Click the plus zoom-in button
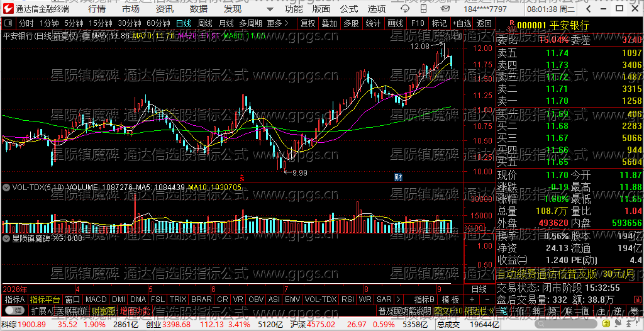 [x=472, y=300]
